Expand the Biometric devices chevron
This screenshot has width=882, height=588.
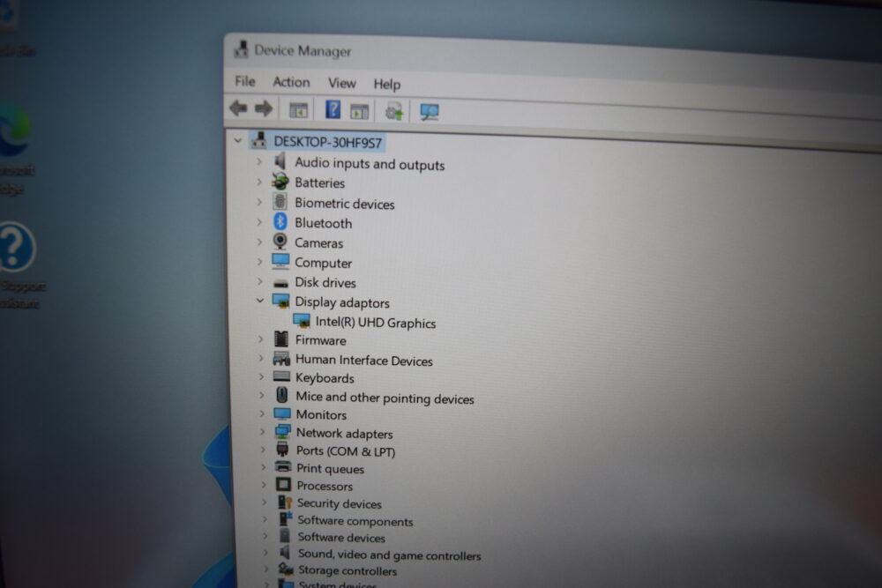coord(258,202)
